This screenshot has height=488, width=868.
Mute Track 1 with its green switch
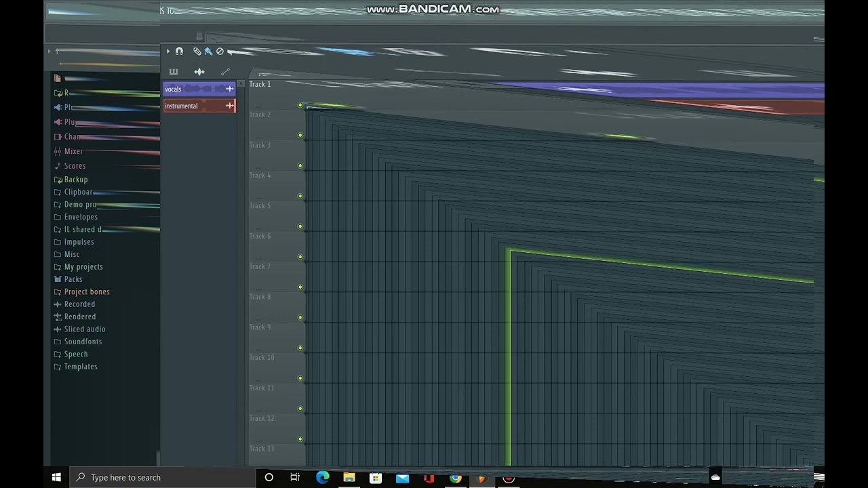300,105
